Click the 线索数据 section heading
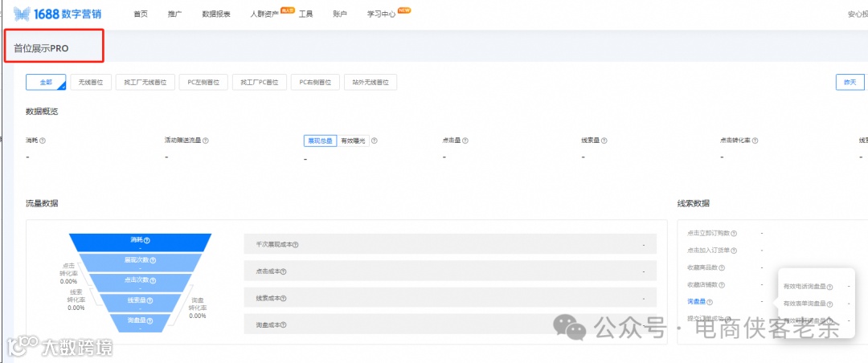The width and height of the screenshot is (868, 363). pos(693,203)
